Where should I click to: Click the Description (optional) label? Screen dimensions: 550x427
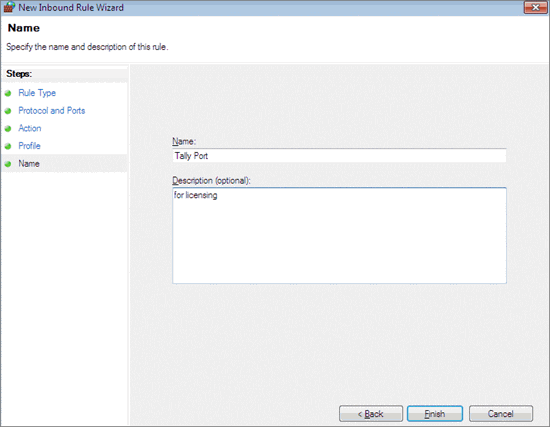211,180
